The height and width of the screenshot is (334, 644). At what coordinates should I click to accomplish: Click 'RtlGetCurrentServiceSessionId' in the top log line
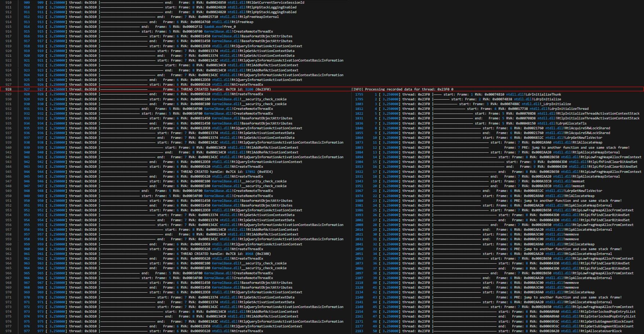276,3
